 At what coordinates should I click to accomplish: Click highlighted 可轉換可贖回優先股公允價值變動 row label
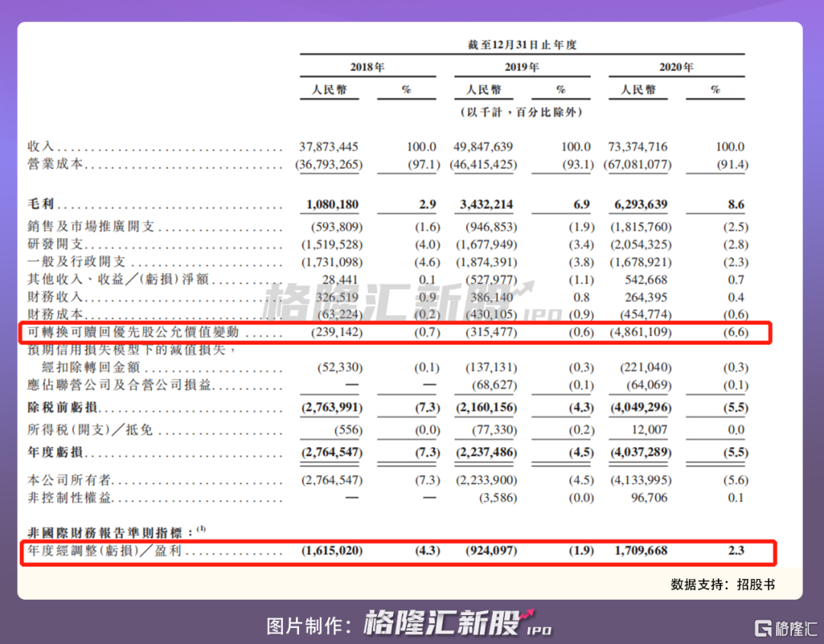pyautogui.click(x=134, y=332)
